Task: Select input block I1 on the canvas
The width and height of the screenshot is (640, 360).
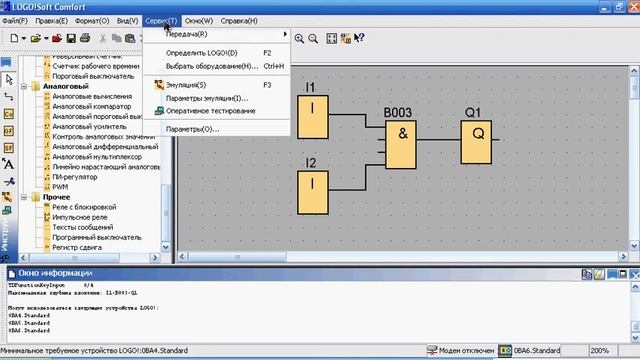Action: point(313,117)
